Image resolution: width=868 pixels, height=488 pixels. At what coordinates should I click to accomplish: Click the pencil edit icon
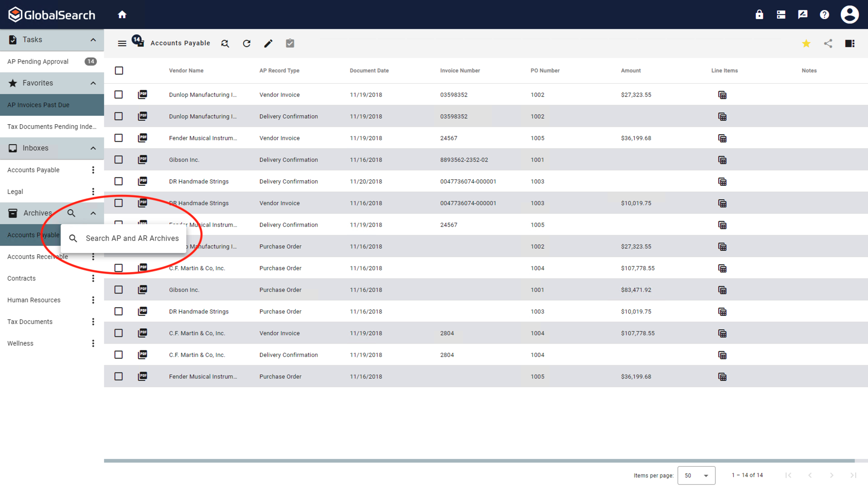(x=268, y=43)
